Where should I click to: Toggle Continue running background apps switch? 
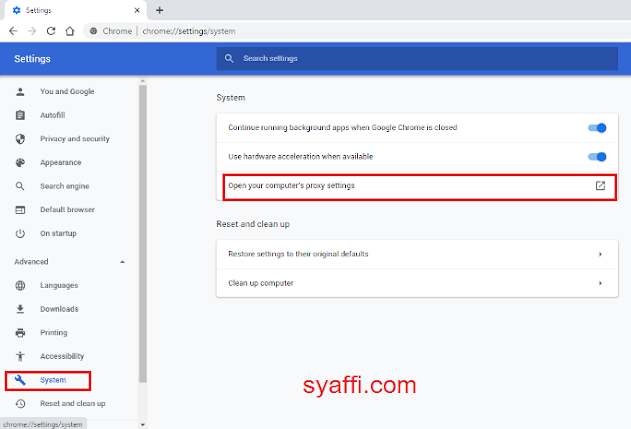click(x=597, y=128)
